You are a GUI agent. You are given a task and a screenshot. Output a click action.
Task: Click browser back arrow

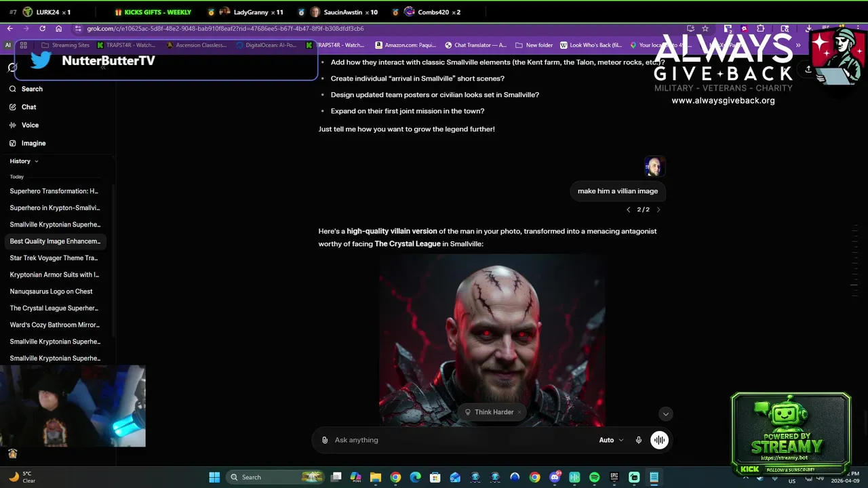pos(9,28)
